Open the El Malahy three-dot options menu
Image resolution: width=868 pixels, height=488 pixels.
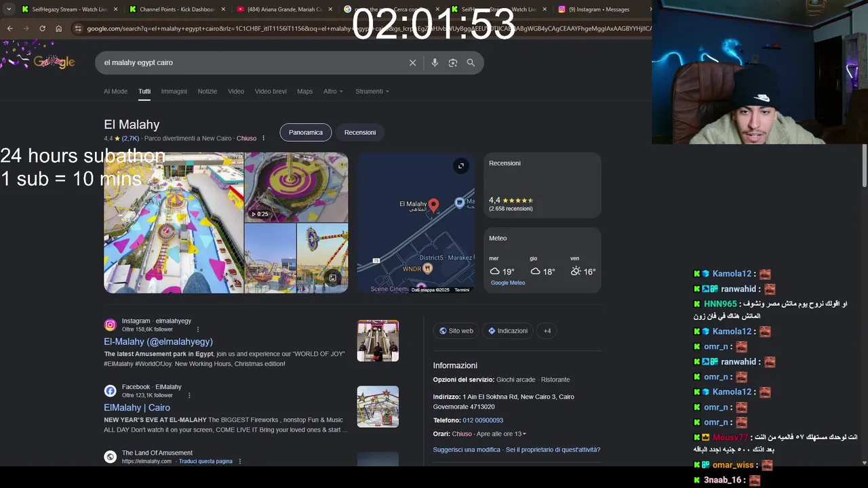click(264, 138)
